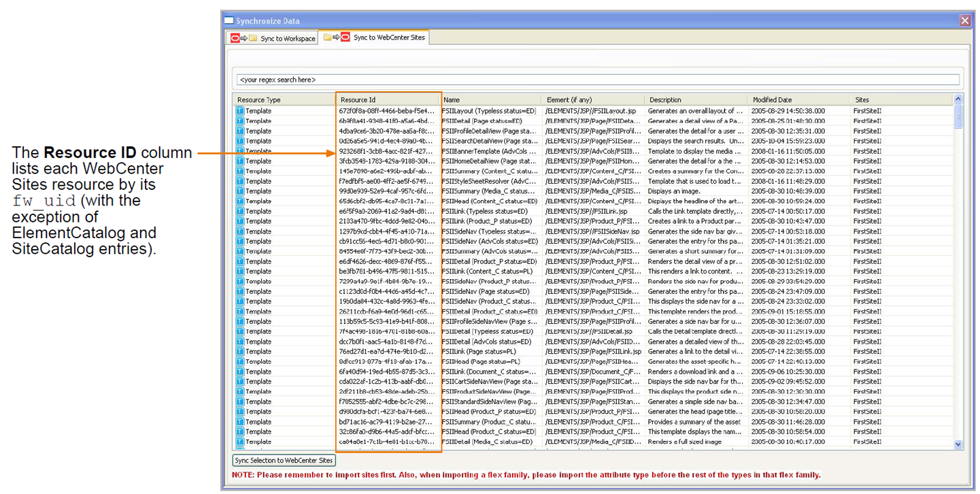
Task: Click Template icon in FSIILink (Product_P status=ED) row
Action: click(x=240, y=221)
